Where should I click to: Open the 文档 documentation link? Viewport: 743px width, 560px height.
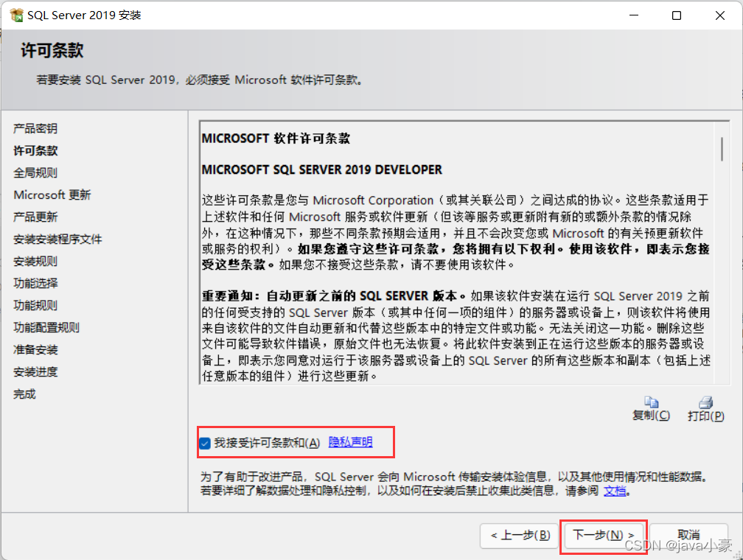tap(615, 491)
